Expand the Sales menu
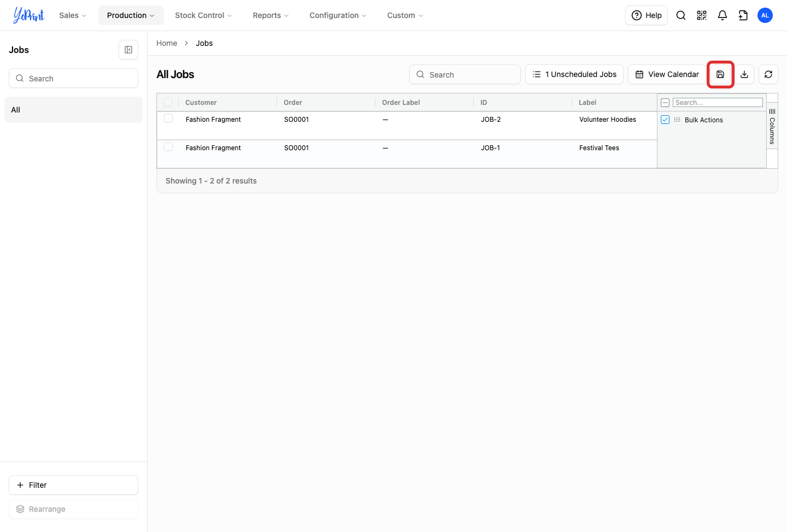The width and height of the screenshot is (787, 532). pos(73,15)
